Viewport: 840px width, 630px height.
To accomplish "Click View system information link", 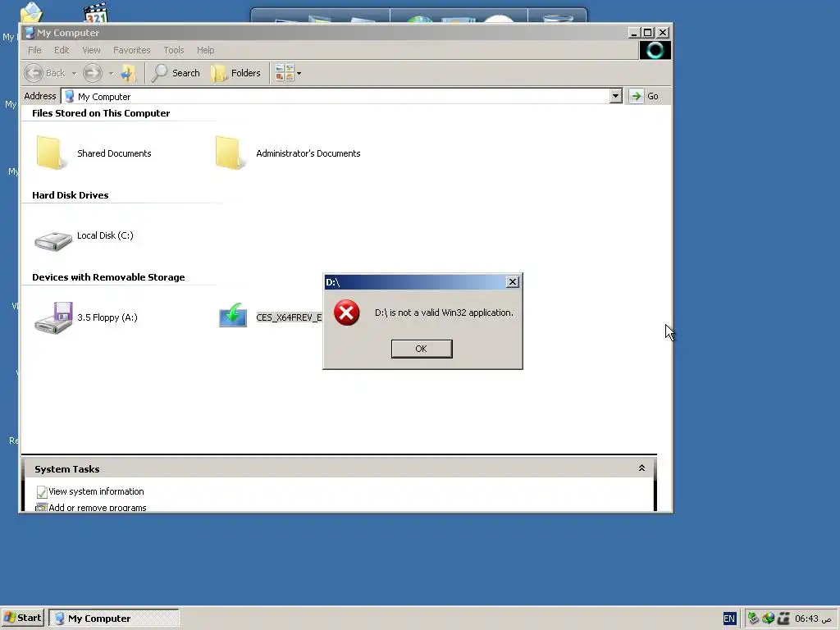I will tap(96, 491).
